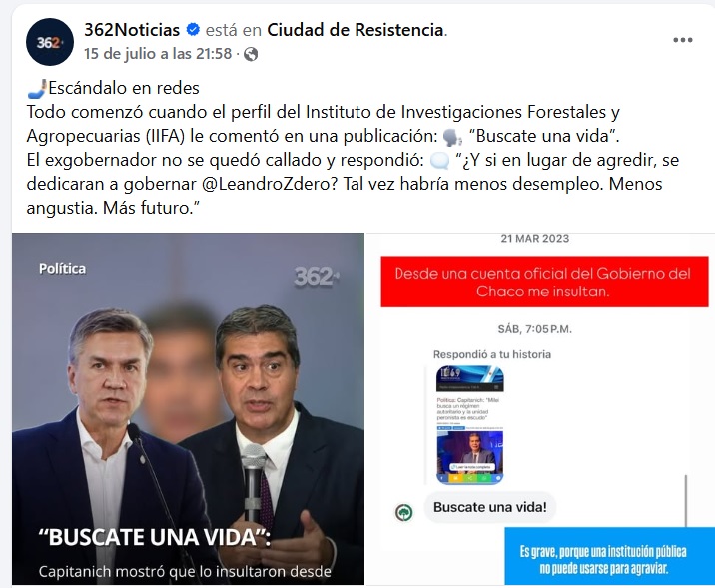Click the Buscate una vida! message bubble
Image resolution: width=715 pixels, height=588 pixels.
(x=490, y=507)
